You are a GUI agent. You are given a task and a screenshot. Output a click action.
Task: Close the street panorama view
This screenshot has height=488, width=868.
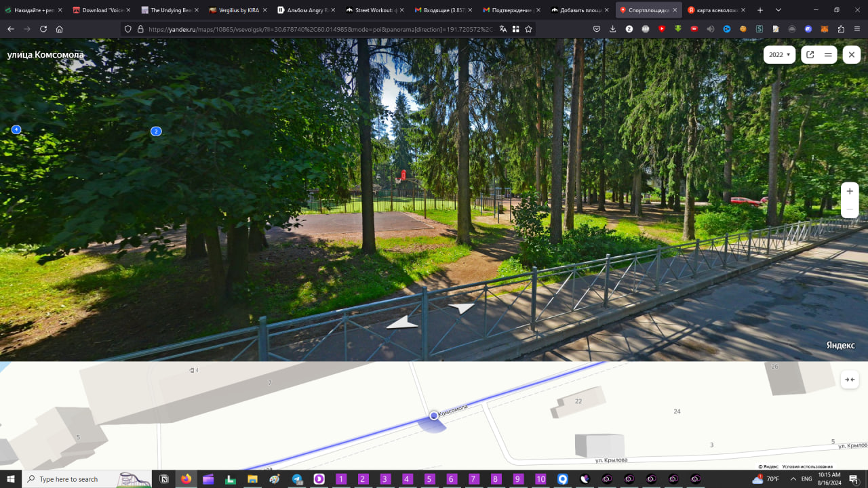pos(852,55)
